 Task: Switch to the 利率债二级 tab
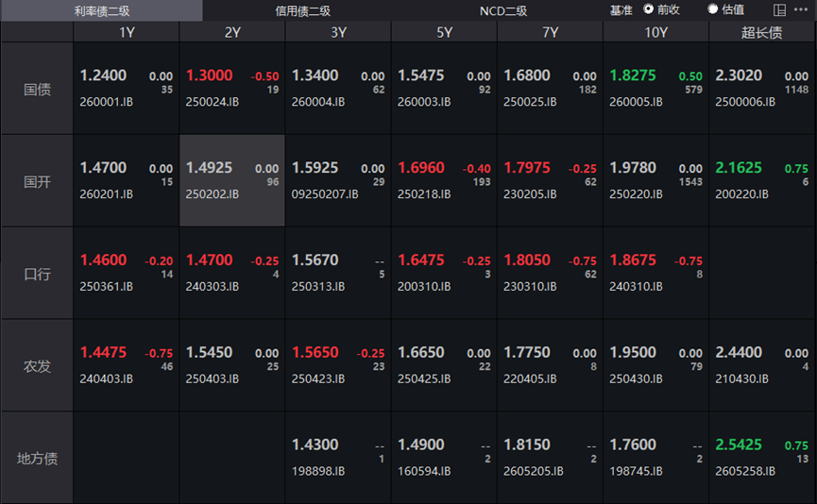point(101,10)
